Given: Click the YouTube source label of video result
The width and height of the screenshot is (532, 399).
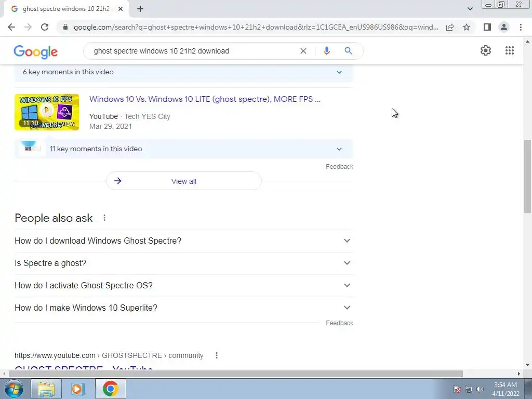Looking at the screenshot, I should click(x=103, y=116).
